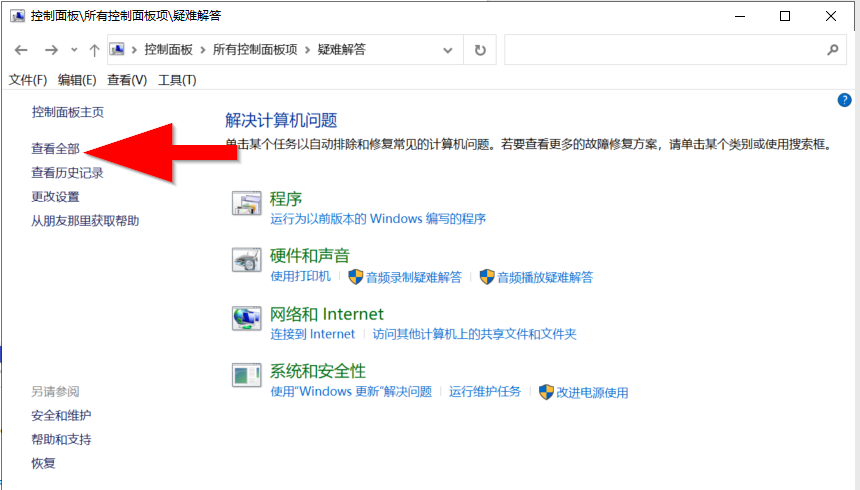This screenshot has width=860, height=490.
Task: Expand the address bar history dropdown
Action: pyautogui.click(x=448, y=50)
